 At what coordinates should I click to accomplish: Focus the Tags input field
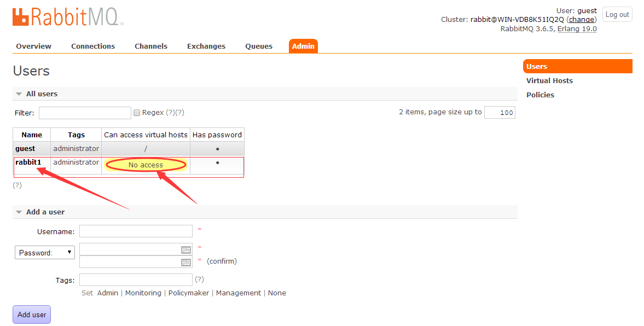click(136, 280)
